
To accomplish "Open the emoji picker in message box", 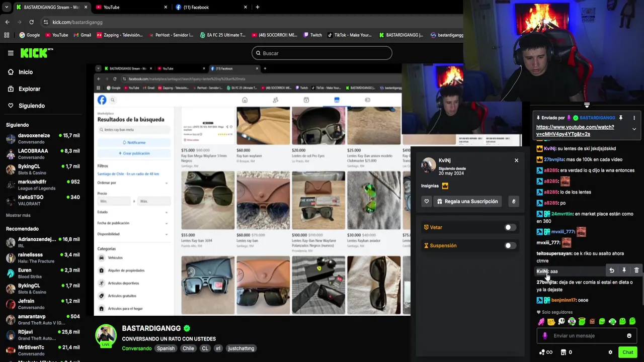I will (x=629, y=336).
